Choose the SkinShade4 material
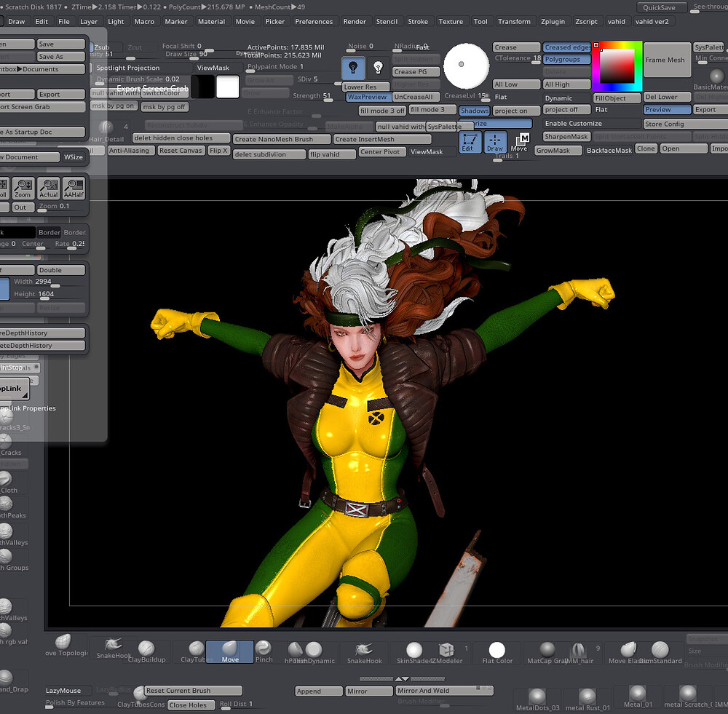The height and width of the screenshot is (714, 728). pos(414,652)
